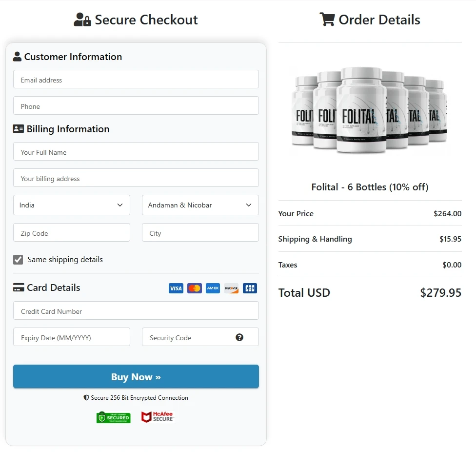
Task: Open the India country dropdown
Action: pyautogui.click(x=71, y=205)
